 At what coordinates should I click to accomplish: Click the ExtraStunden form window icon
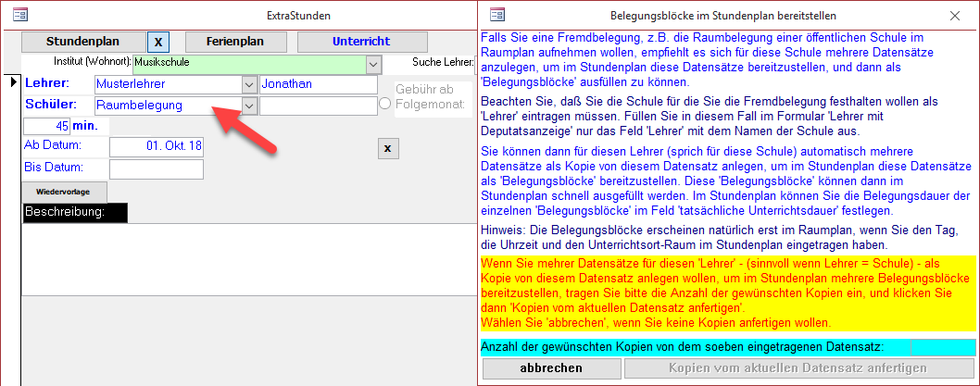[20, 15]
